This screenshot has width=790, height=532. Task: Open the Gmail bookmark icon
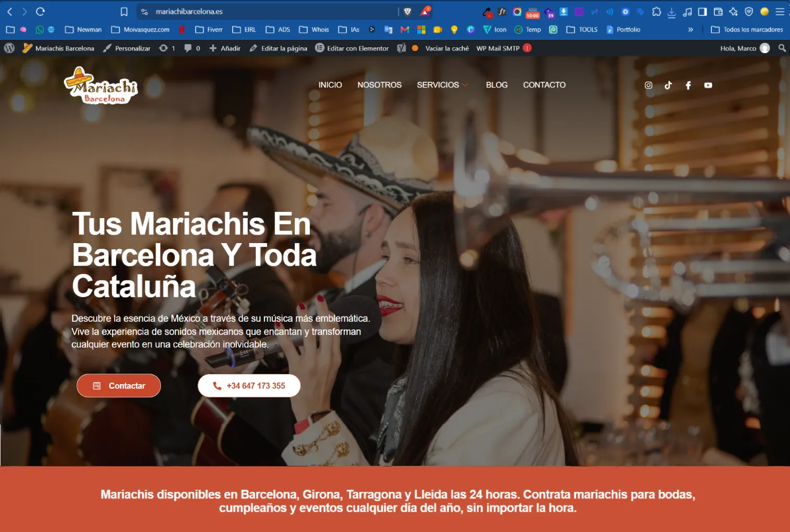(x=405, y=30)
